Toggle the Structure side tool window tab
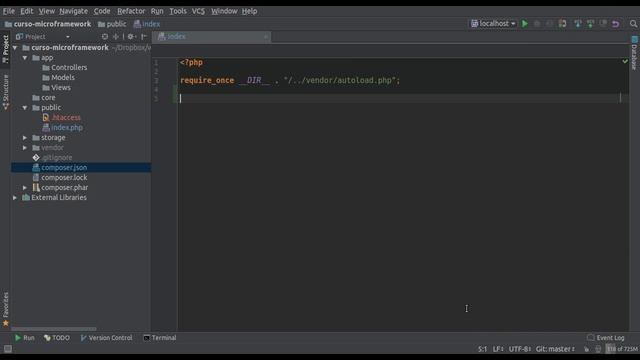640x360 pixels. click(5, 92)
